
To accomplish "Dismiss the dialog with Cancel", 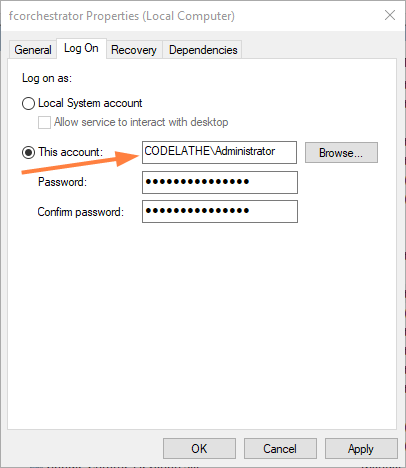I will pos(280,449).
